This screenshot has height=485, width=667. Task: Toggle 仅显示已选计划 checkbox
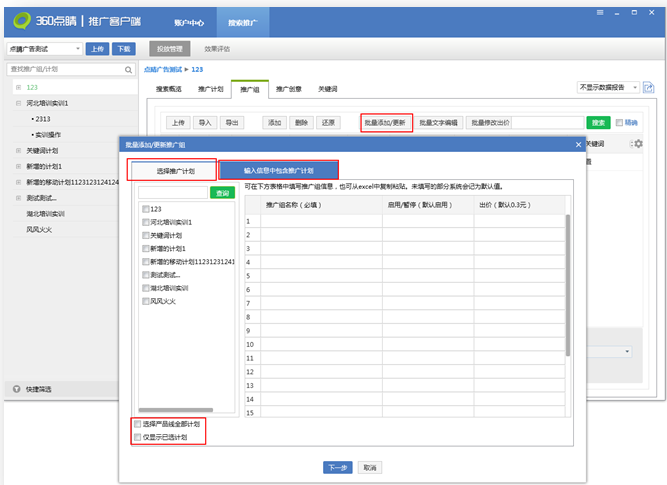pyautogui.click(x=138, y=437)
